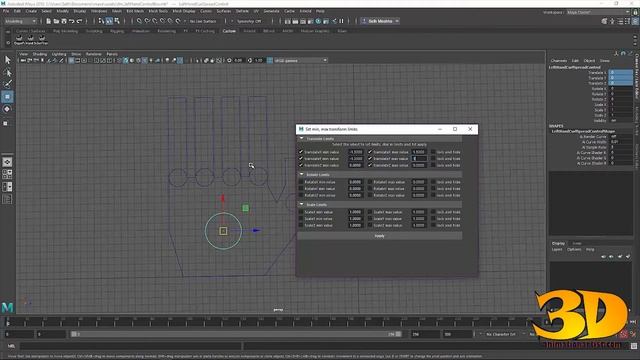Click the MEL command line label
The height and width of the screenshot is (360, 640).
(11, 346)
